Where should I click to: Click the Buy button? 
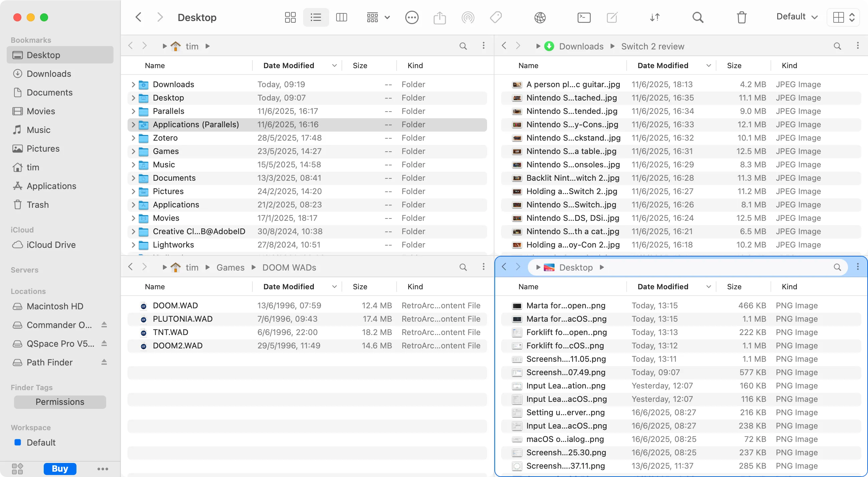click(60, 469)
